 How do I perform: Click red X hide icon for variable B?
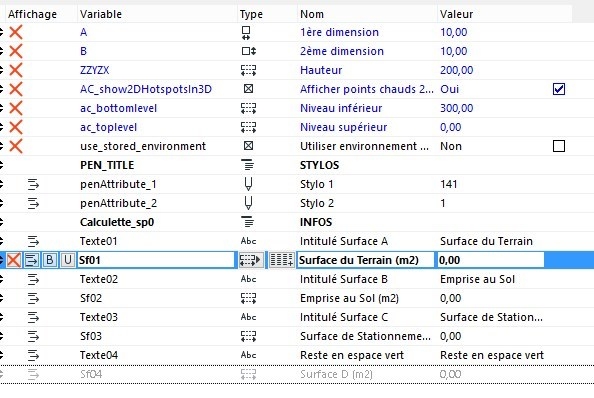pyautogui.click(x=16, y=51)
